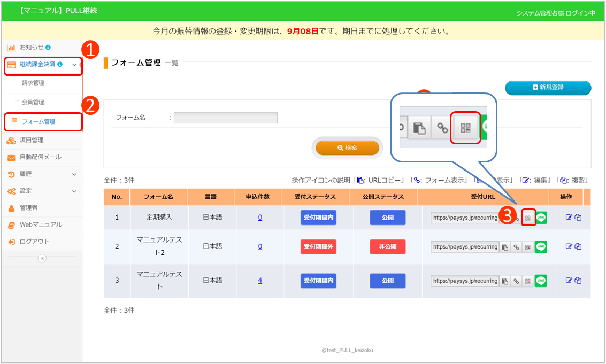Expand the 設定 sidebar menu

point(74,191)
